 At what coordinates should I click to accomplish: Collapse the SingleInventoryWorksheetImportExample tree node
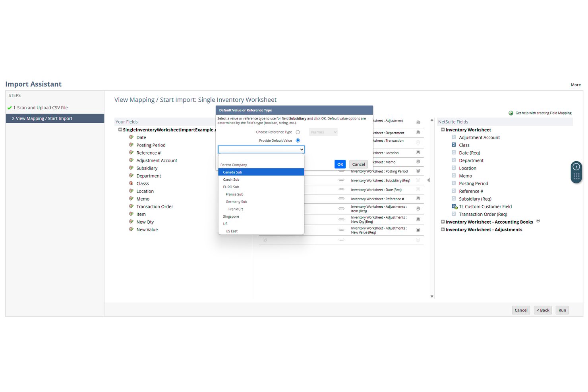coord(120,129)
